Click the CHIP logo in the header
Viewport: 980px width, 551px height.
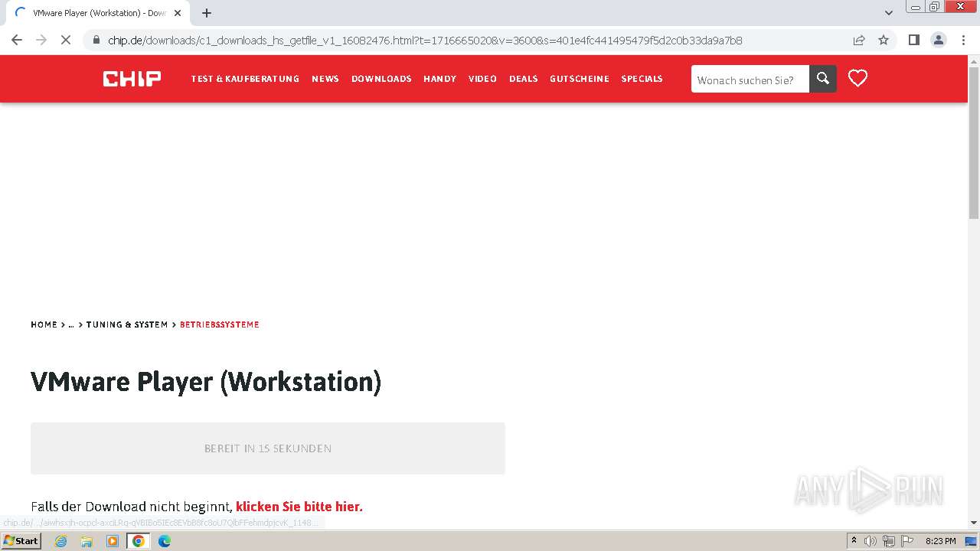132,79
